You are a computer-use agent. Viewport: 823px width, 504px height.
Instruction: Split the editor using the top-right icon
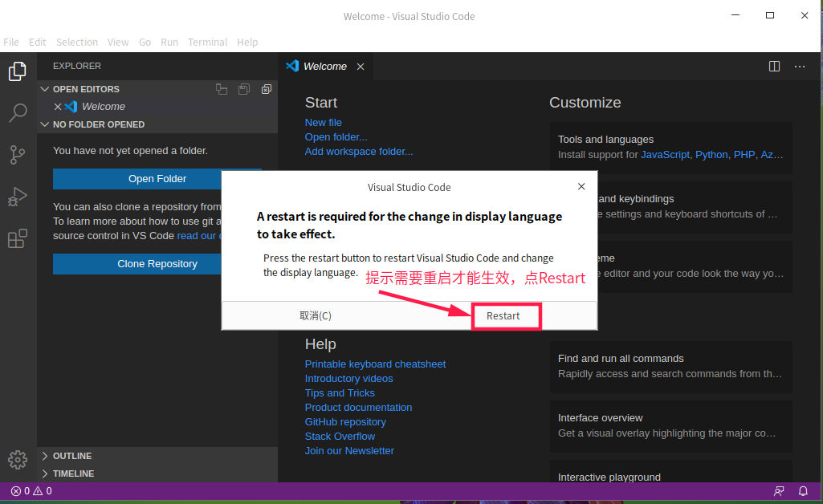(773, 67)
